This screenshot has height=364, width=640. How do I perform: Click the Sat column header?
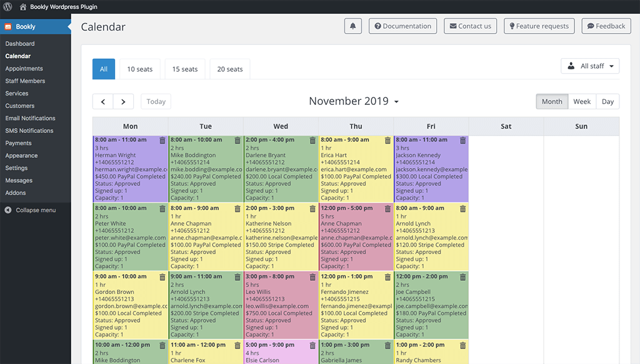tap(506, 126)
